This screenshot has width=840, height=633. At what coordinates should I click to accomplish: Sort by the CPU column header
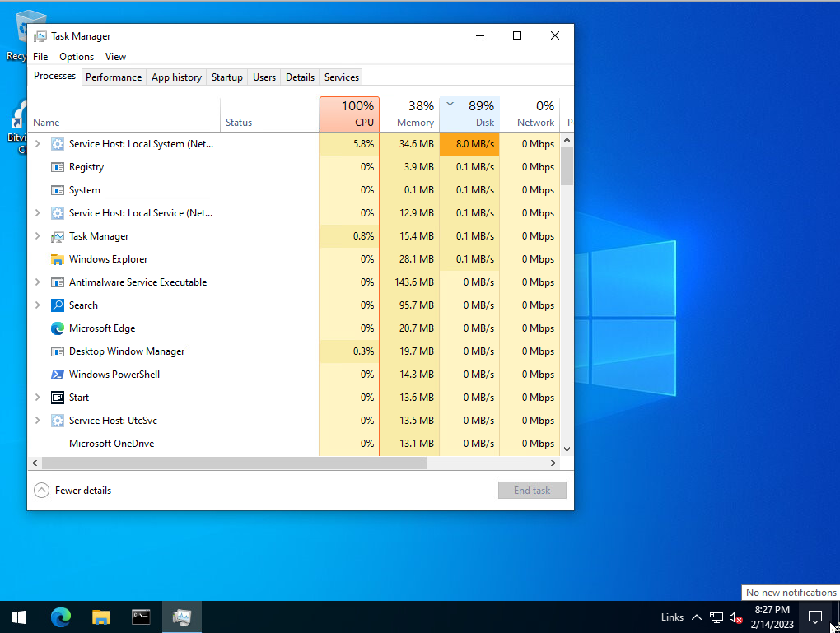coord(349,114)
